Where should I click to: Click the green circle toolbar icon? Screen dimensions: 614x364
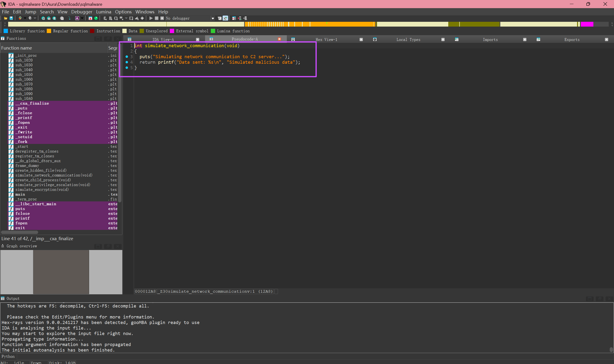[x=96, y=18]
